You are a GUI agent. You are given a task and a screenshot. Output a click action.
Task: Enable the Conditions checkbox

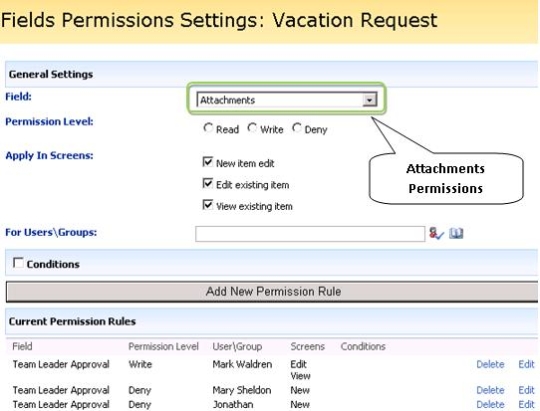18,263
